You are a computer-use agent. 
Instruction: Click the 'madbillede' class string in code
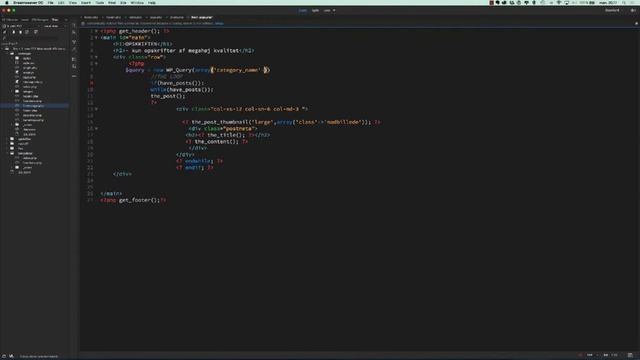point(344,122)
